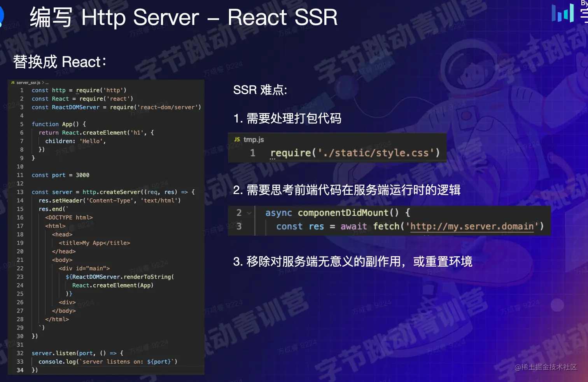The width and height of the screenshot is (588, 382).
Task: Click line number 13 in the server_ssr.js gutter
Action: (x=20, y=192)
